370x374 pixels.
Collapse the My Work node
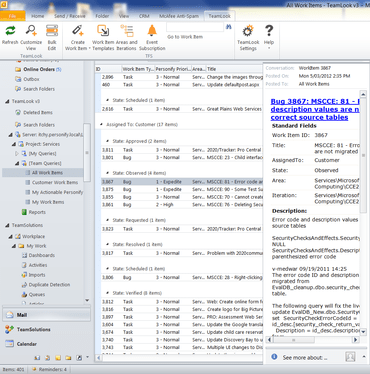tap(14, 246)
